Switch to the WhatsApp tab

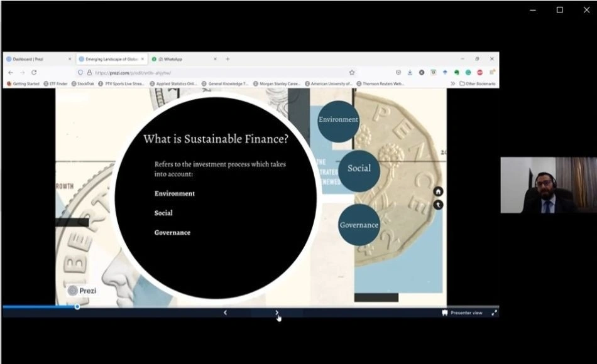[184, 59]
